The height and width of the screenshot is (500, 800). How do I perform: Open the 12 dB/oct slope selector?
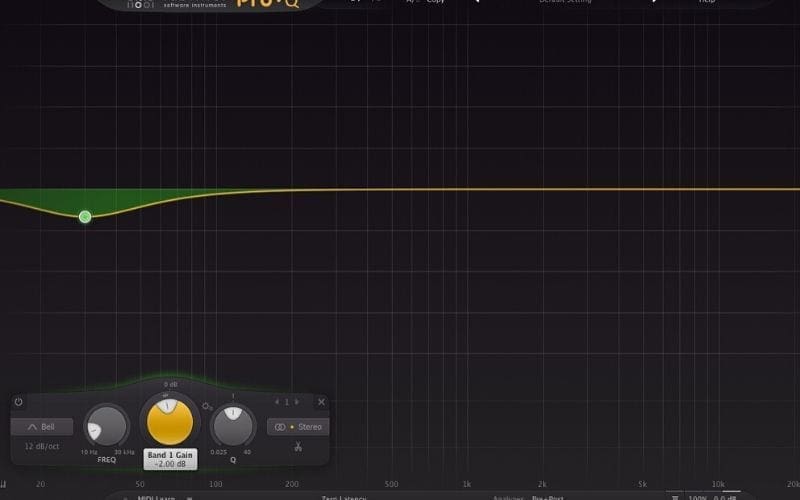(42, 446)
